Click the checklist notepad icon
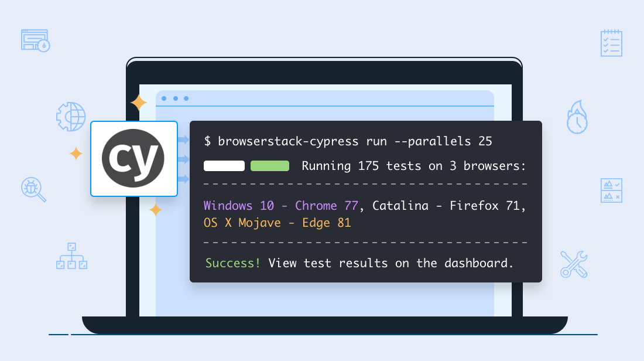 [x=611, y=42]
